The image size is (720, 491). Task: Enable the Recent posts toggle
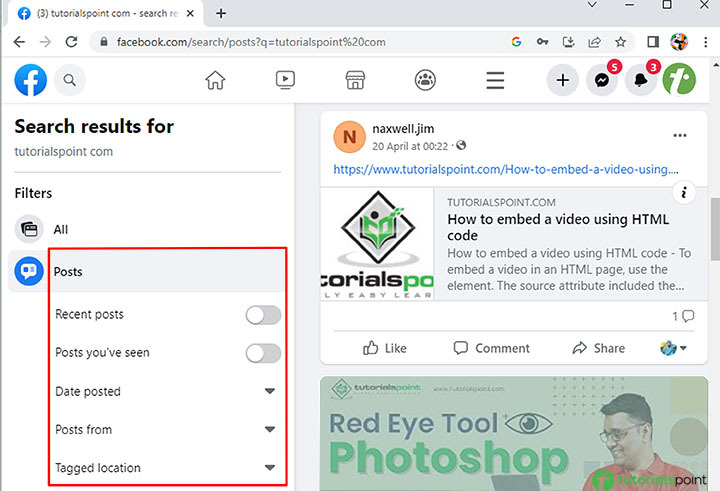pos(263,315)
